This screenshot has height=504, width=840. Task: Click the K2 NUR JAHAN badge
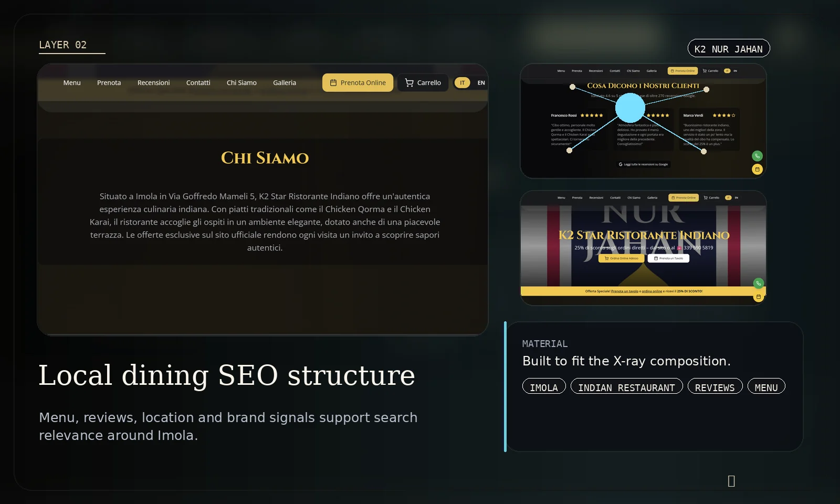click(x=729, y=48)
